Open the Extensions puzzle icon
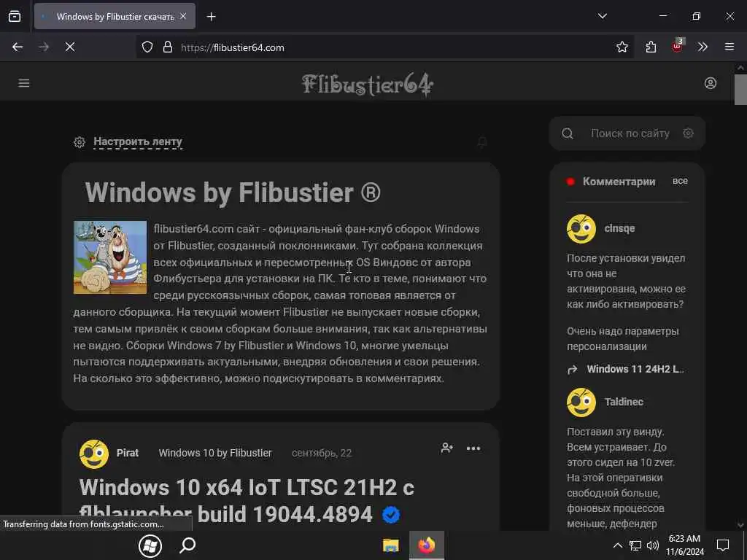 [651, 47]
